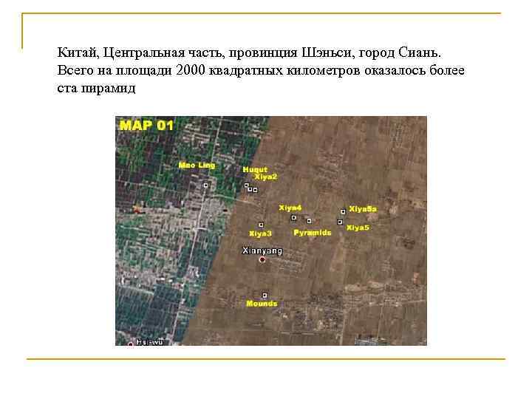
Task: Click the Xiya2 label
Action: pyautogui.click(x=266, y=177)
